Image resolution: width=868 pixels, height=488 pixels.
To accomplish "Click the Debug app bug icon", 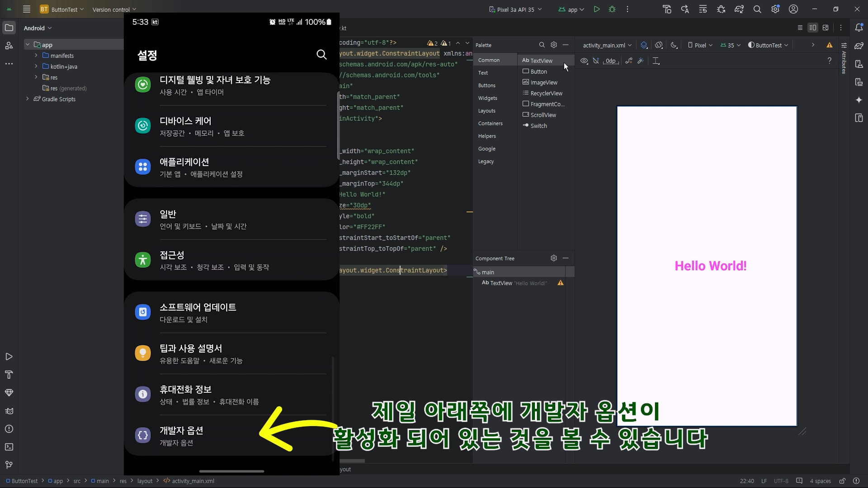I will pyautogui.click(x=612, y=9).
